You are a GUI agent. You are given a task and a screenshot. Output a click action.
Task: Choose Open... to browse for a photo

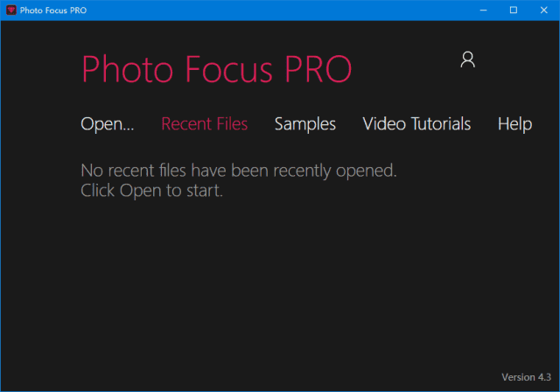[x=107, y=124]
